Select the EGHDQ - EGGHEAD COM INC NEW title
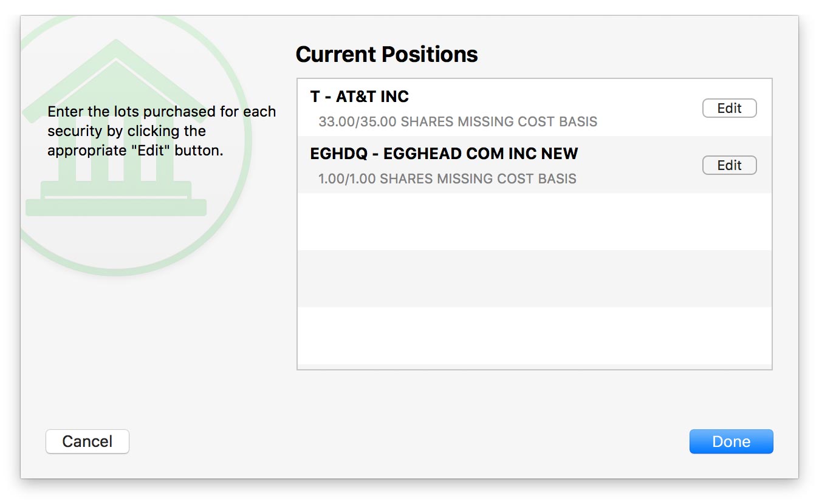 pyautogui.click(x=444, y=154)
